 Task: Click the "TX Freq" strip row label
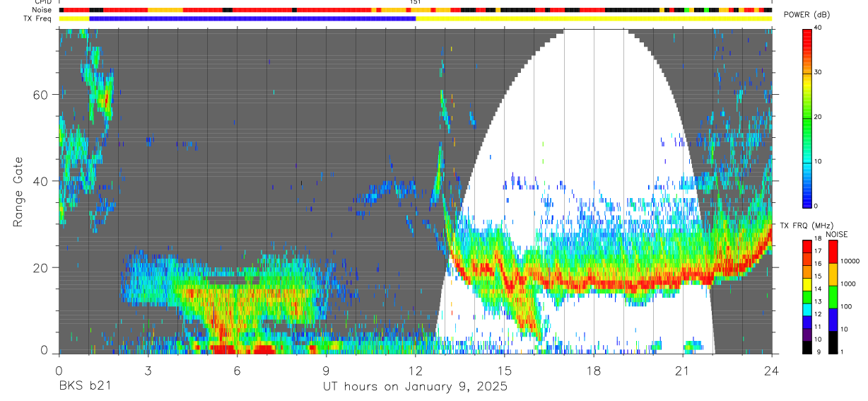click(x=39, y=18)
